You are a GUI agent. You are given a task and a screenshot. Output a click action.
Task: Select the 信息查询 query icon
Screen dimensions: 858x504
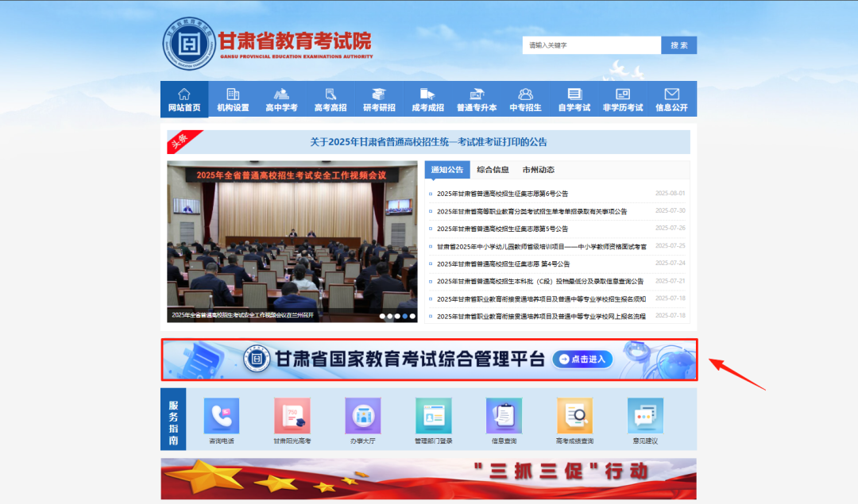[x=504, y=416]
